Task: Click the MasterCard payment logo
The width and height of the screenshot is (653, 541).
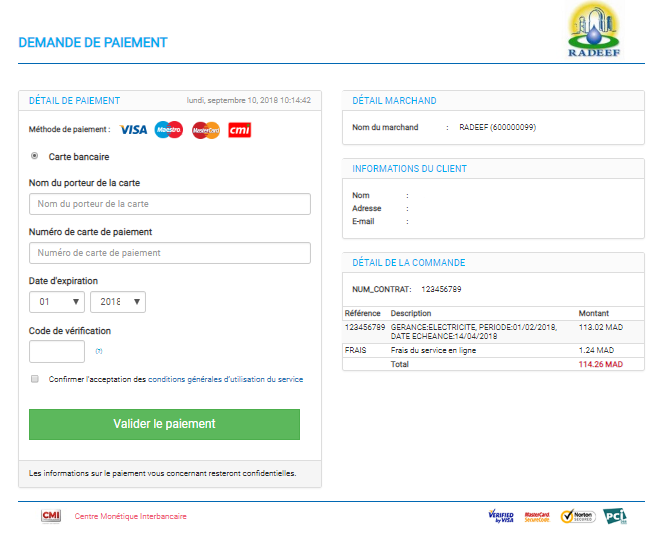Action: pyautogui.click(x=205, y=130)
